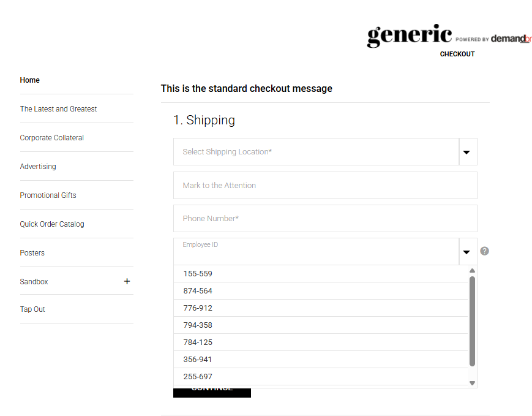This screenshot has height=416, width=532.
Task: Choose 794-358 from the list
Action: point(321,325)
